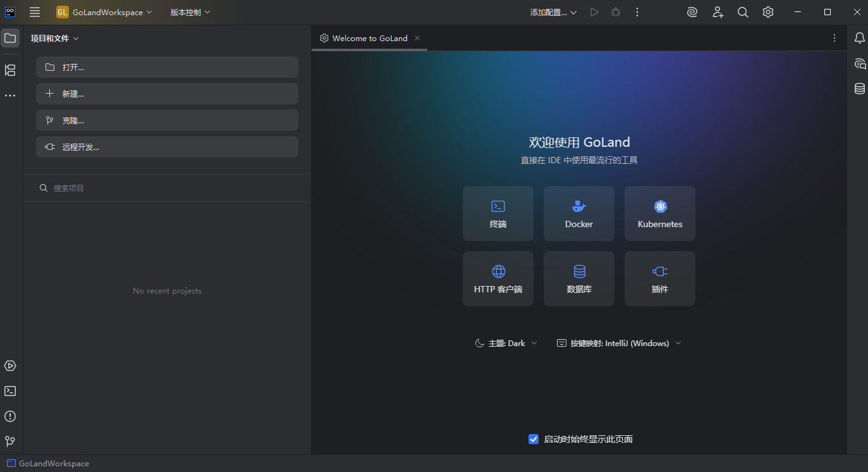Open the Problems tool window
Screen dimensions: 868x472
[10, 416]
